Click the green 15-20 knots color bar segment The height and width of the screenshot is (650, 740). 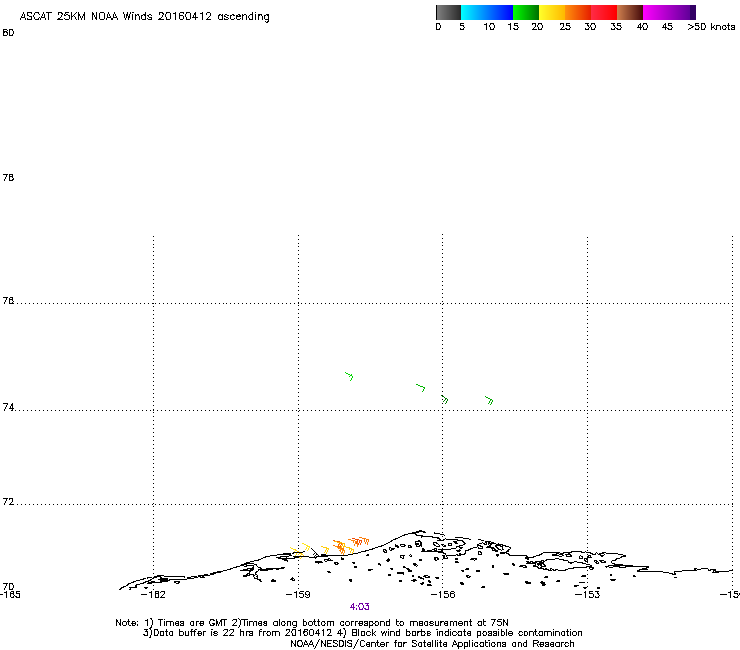point(526,12)
